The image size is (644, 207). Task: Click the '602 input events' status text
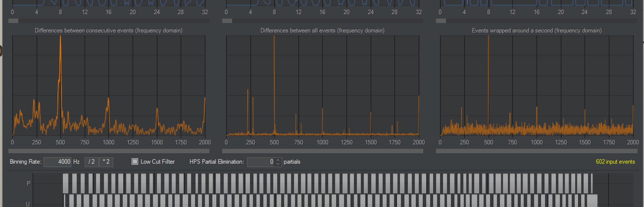click(615, 162)
